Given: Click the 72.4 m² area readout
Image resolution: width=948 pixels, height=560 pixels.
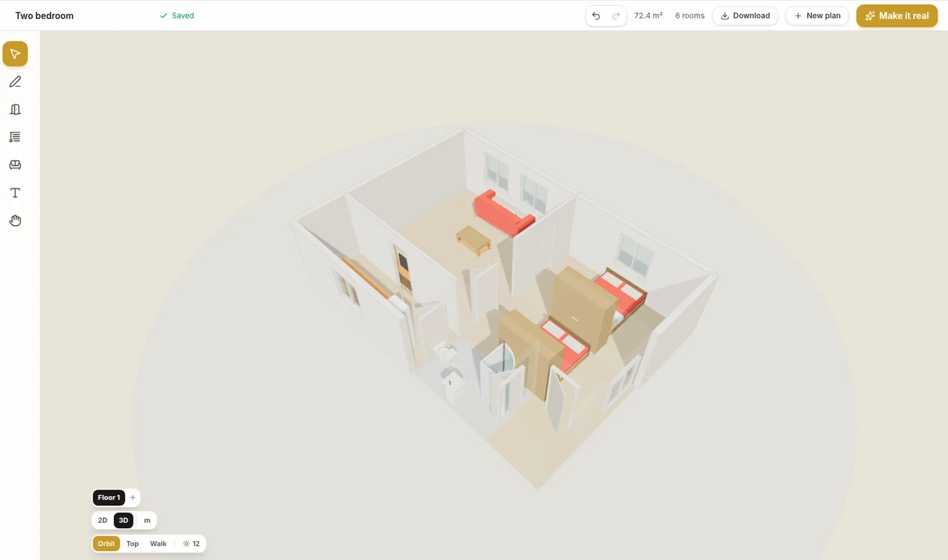Looking at the screenshot, I should coord(648,16).
